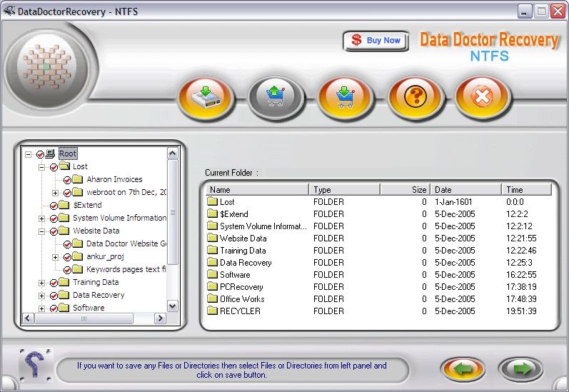Toggle the checkmark next to Aharon Invoices
Viewport: 569px width, 392px height.
tap(68, 180)
